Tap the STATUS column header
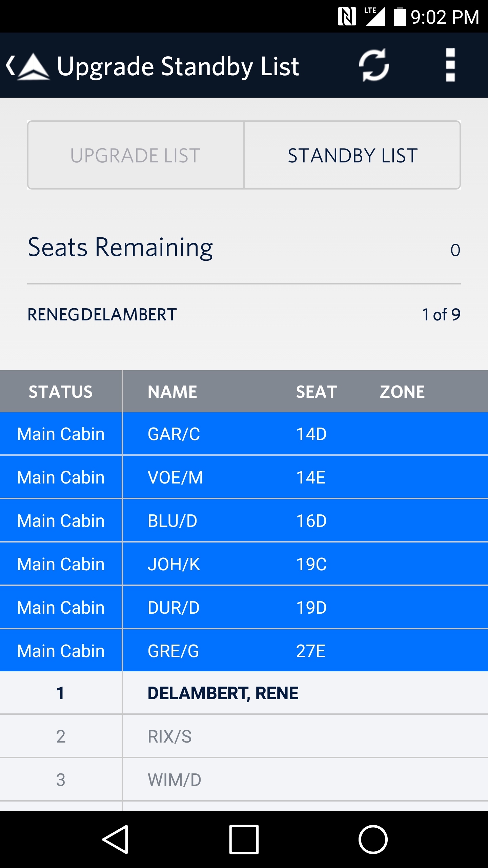This screenshot has height=868, width=488. click(x=61, y=392)
